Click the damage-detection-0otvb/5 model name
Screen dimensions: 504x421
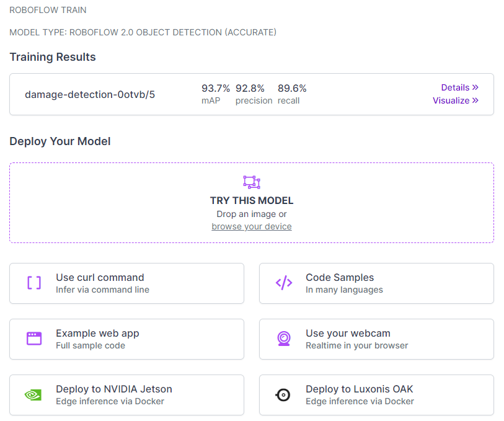(x=90, y=94)
